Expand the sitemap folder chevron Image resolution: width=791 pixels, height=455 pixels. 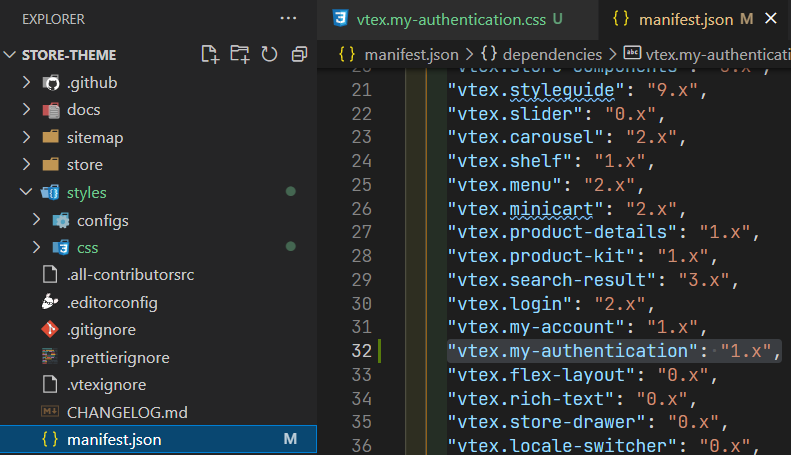point(26,137)
